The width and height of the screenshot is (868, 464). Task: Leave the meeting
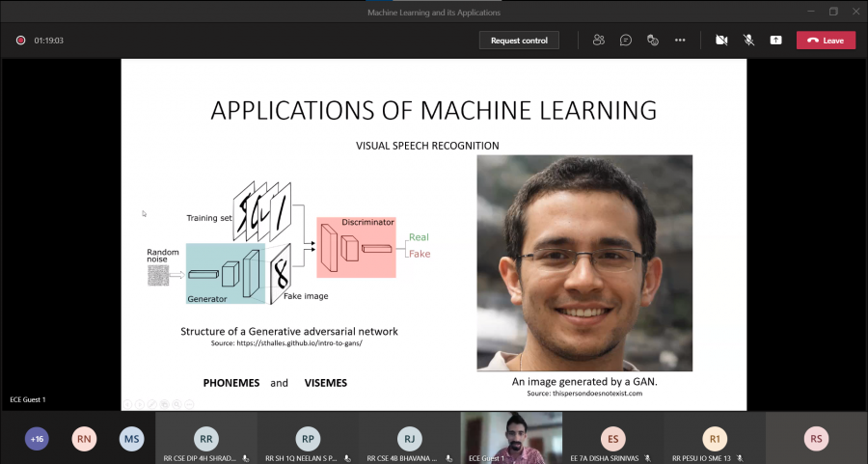coord(826,41)
